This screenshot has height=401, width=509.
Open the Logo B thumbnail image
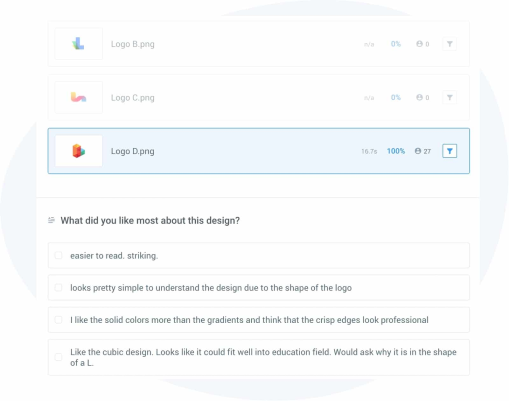click(x=79, y=44)
